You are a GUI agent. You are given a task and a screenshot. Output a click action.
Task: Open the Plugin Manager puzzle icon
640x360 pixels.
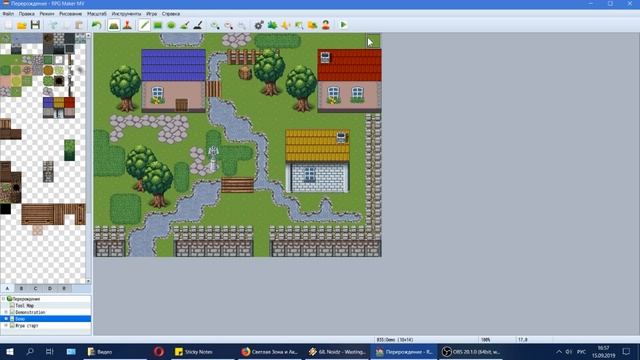pos(272,25)
